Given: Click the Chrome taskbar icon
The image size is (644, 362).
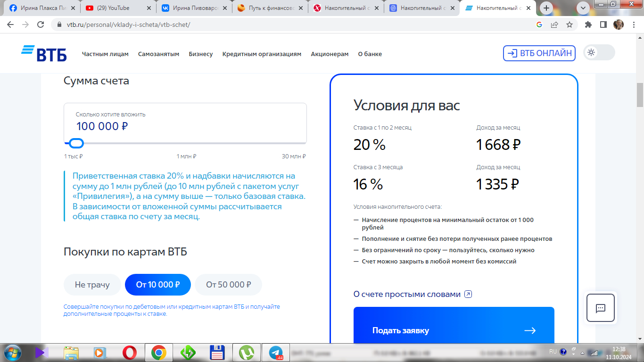Looking at the screenshot, I should 159,353.
